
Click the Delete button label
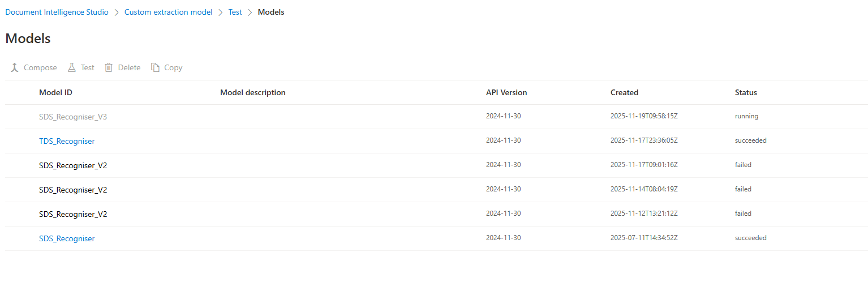coord(129,67)
